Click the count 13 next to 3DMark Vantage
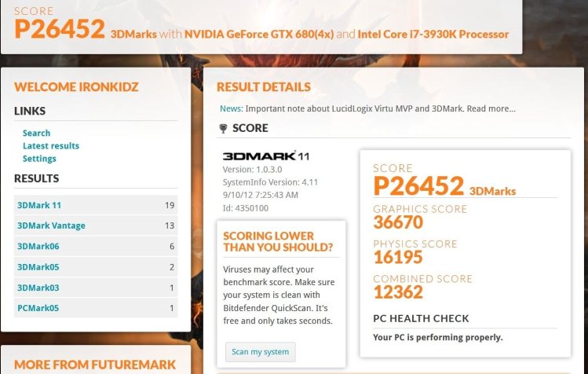588x374 pixels. pyautogui.click(x=170, y=225)
